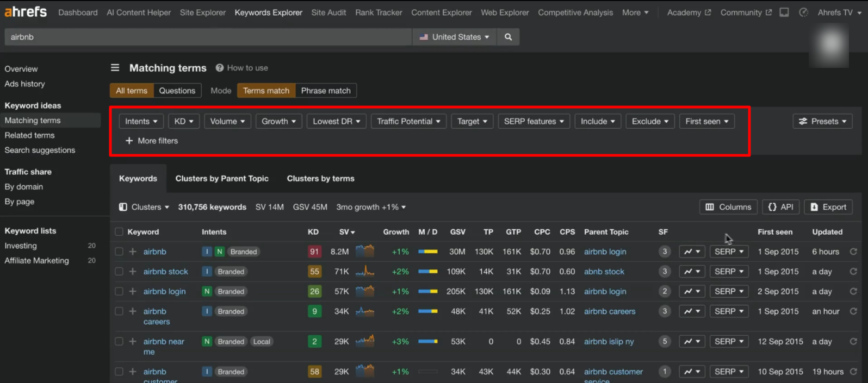
Task: Expand the Presets dropdown
Action: [822, 121]
